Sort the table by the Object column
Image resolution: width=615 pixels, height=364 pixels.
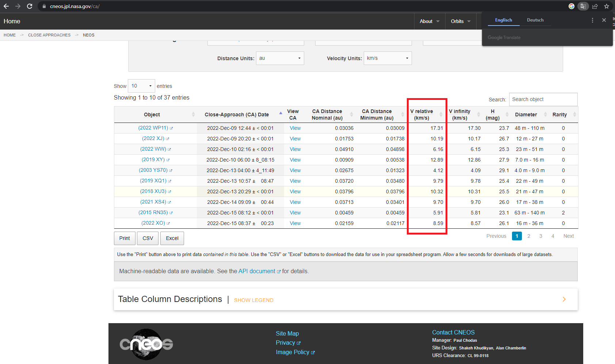(155, 115)
